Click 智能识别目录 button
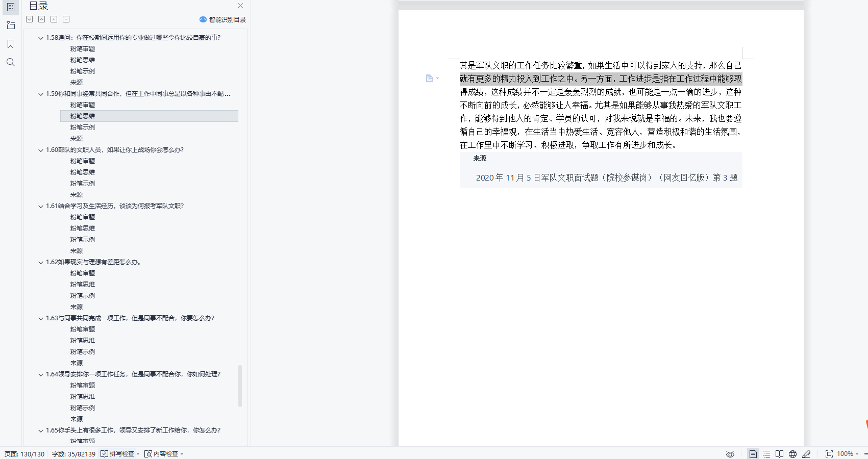The height and width of the screenshot is (459, 868). [222, 19]
